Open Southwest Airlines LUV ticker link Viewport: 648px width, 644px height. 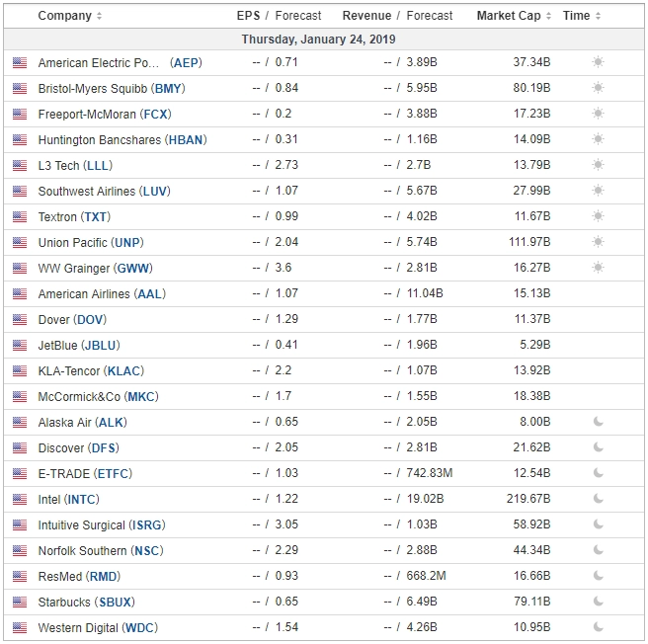click(x=155, y=192)
